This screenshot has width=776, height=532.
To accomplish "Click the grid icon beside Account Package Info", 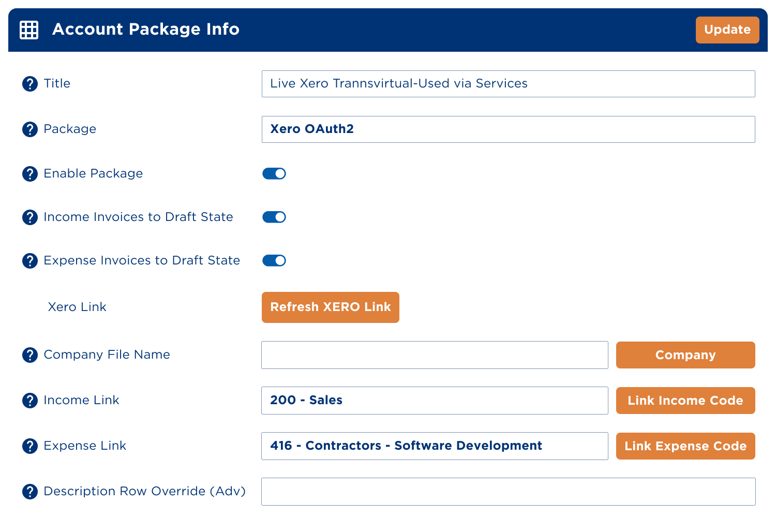I will pyautogui.click(x=29, y=30).
